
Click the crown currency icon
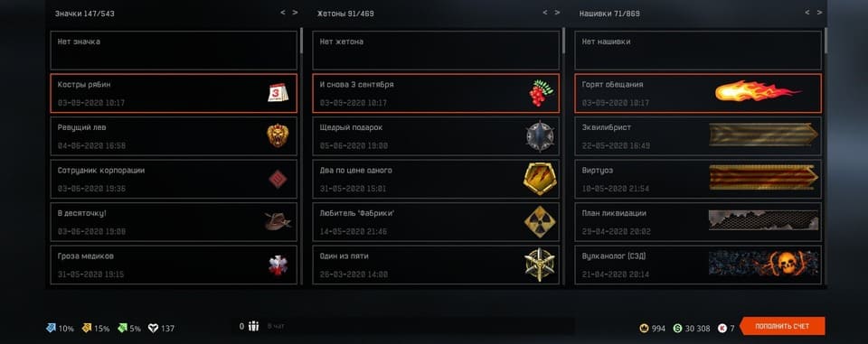pos(644,329)
